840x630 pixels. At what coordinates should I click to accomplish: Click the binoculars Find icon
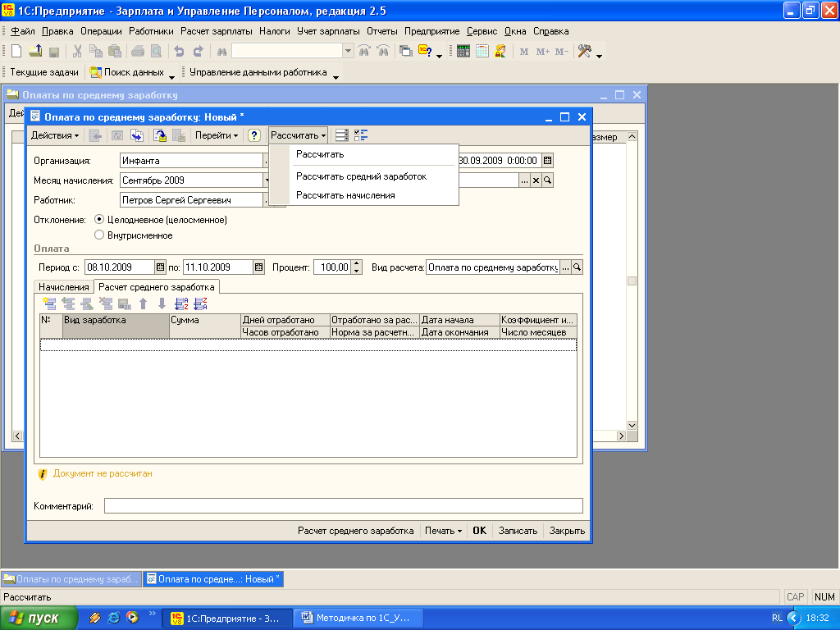coord(221,52)
